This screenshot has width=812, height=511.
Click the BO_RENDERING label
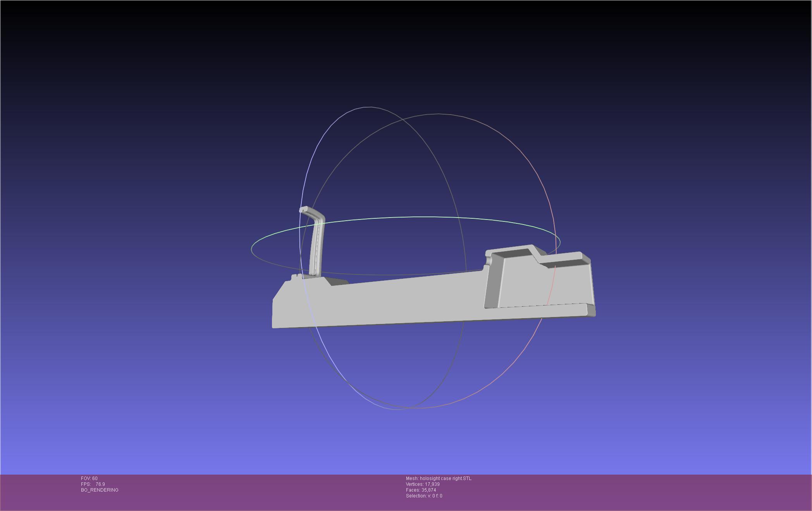click(x=100, y=490)
